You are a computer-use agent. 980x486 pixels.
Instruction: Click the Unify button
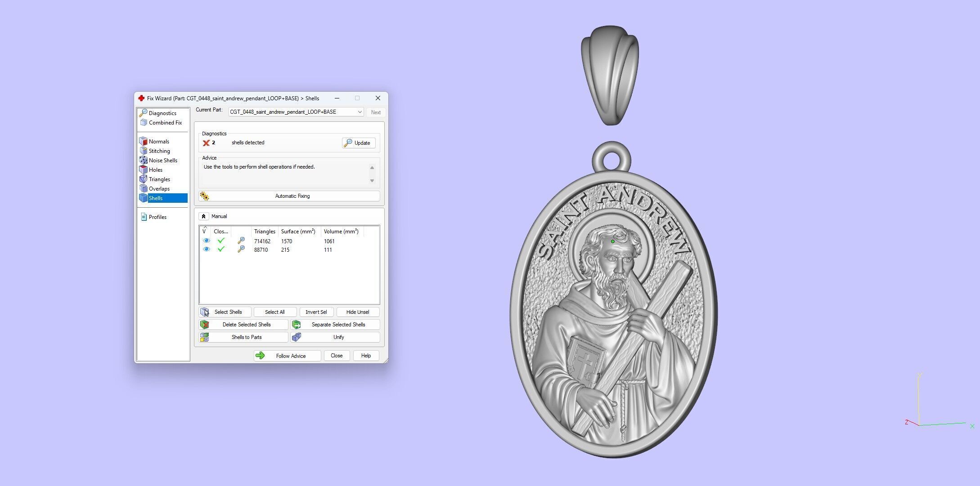pyautogui.click(x=335, y=337)
